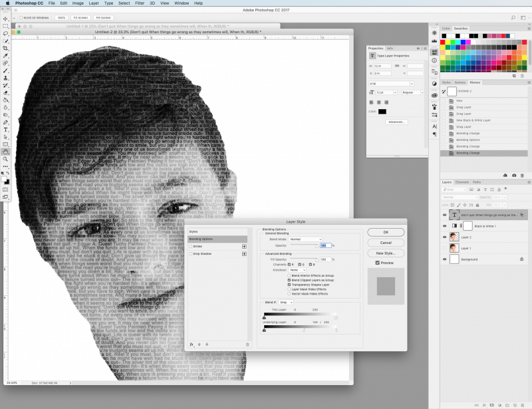The width and height of the screenshot is (532, 409).
Task: Select the Paint Bucket tool
Action: (x=5, y=100)
